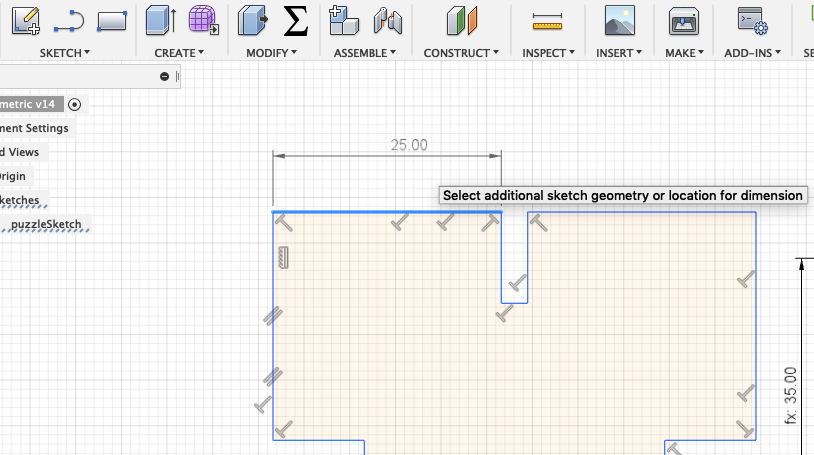Select the Create Sketch tool icon
Image resolution: width=814 pixels, height=455 pixels.
coord(26,21)
